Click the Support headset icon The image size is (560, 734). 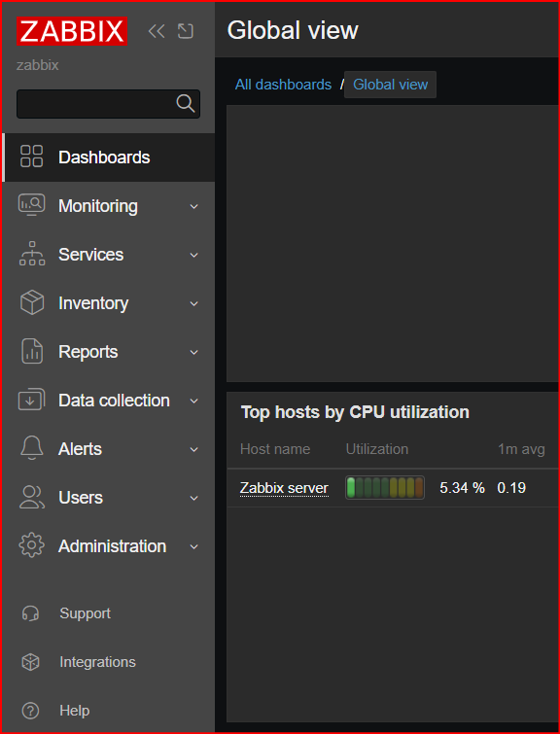pyautogui.click(x=31, y=613)
